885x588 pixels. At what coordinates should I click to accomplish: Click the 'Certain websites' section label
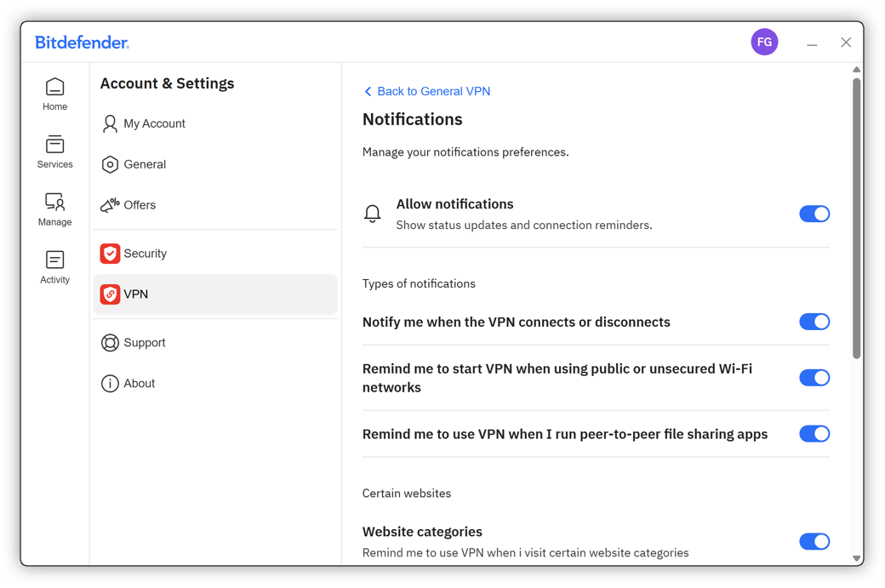tap(407, 494)
